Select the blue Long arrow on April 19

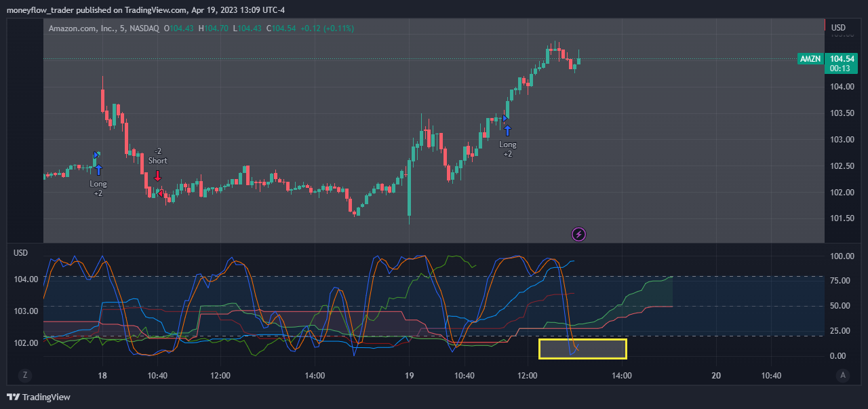(507, 130)
